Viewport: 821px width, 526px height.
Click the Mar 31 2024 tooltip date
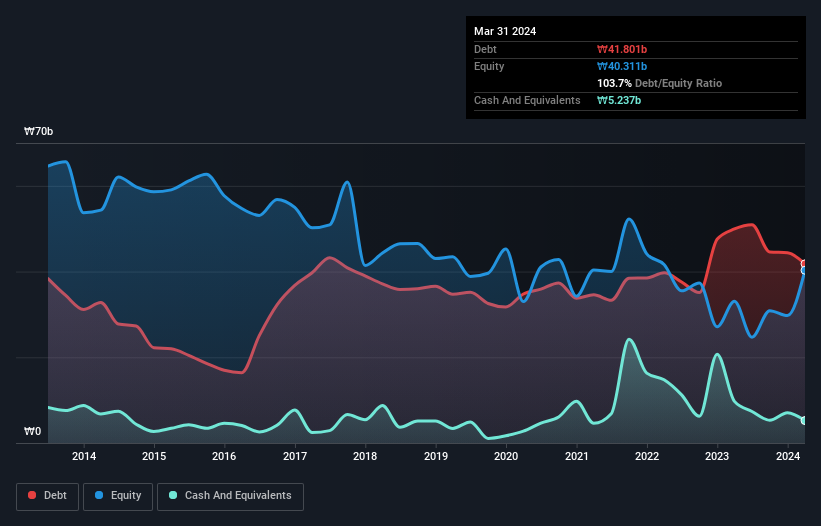tap(505, 31)
